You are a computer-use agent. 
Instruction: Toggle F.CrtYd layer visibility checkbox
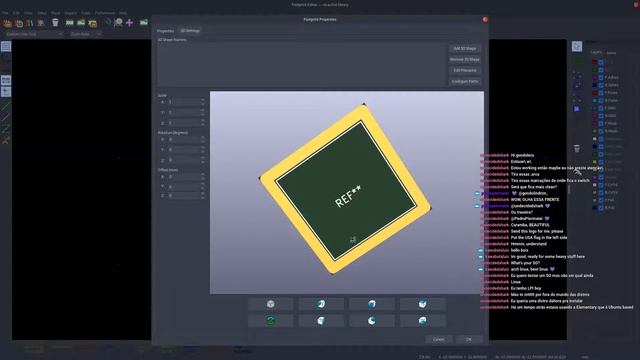point(601,185)
